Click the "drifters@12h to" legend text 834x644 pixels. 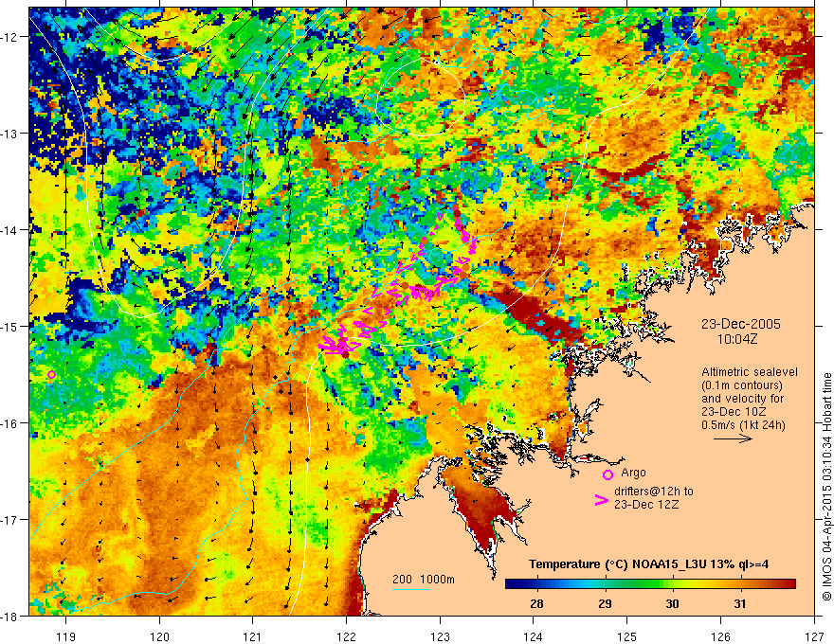coord(654,492)
